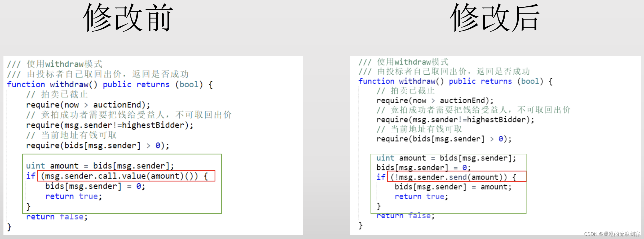Click the CSDN watermark text
The image size is (644, 239).
tap(612, 234)
